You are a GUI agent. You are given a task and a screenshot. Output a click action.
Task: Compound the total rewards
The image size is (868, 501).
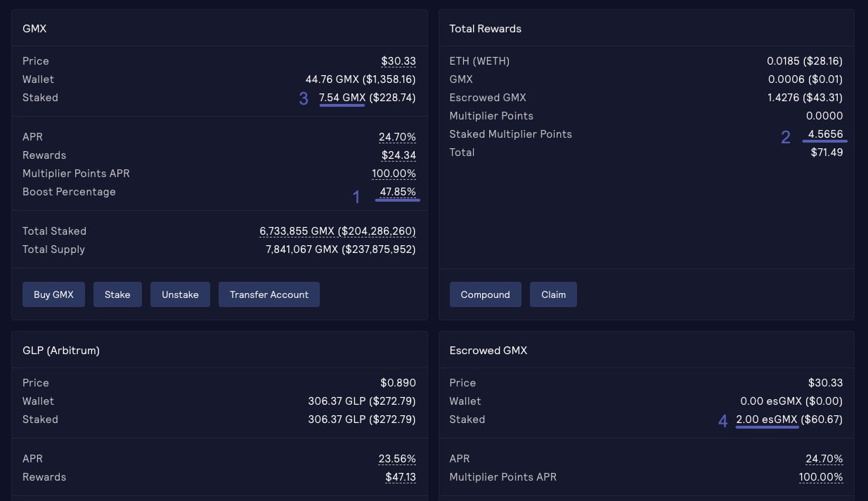(x=485, y=294)
